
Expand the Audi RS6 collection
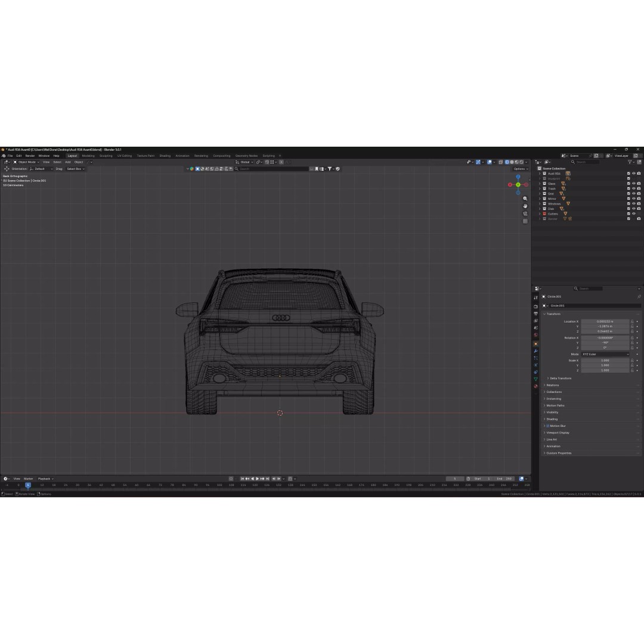[540, 174]
